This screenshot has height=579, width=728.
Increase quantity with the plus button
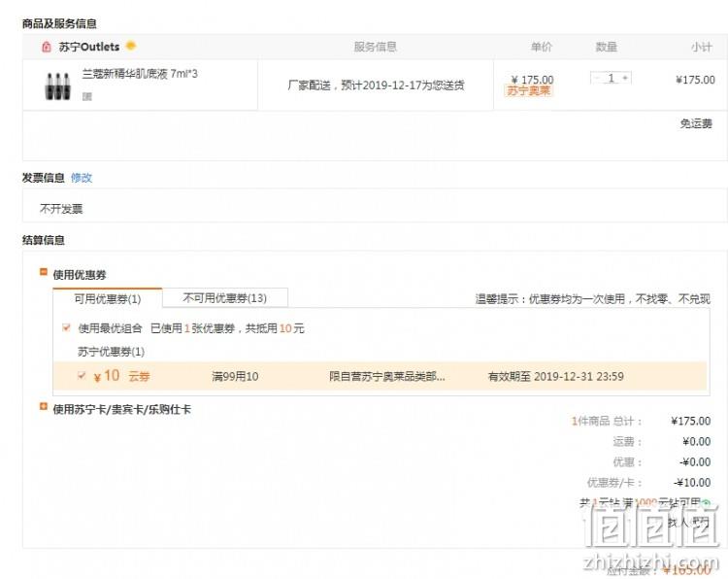point(625,78)
